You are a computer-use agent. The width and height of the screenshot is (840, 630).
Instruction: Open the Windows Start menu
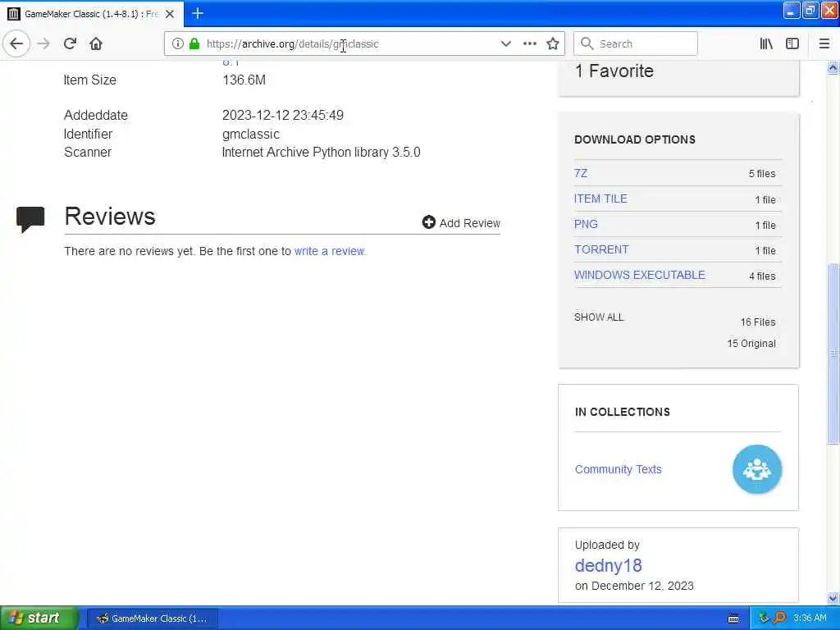(39, 619)
